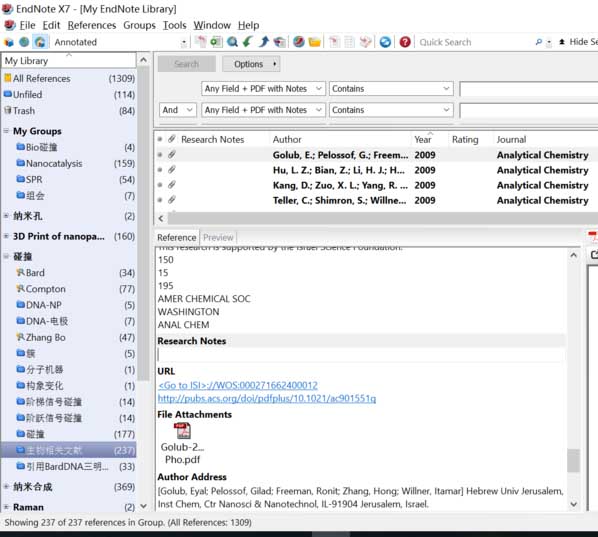This screenshot has width=598, height=537.
Task: Expand the 3D Print of nanopa... group set
Action: pos(6,236)
